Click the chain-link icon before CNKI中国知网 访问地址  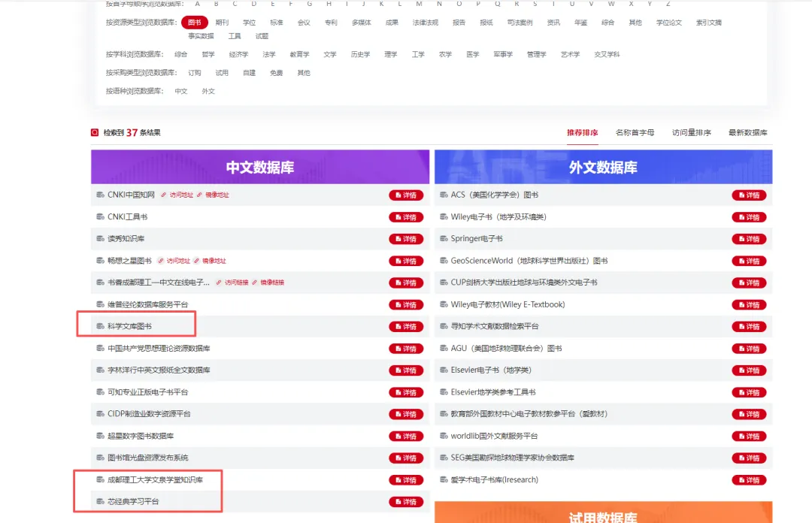click(x=164, y=195)
